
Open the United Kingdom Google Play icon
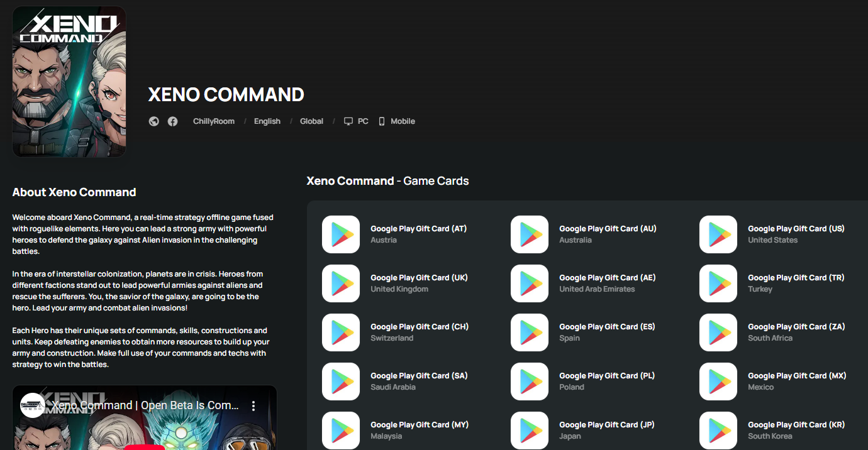(x=341, y=283)
